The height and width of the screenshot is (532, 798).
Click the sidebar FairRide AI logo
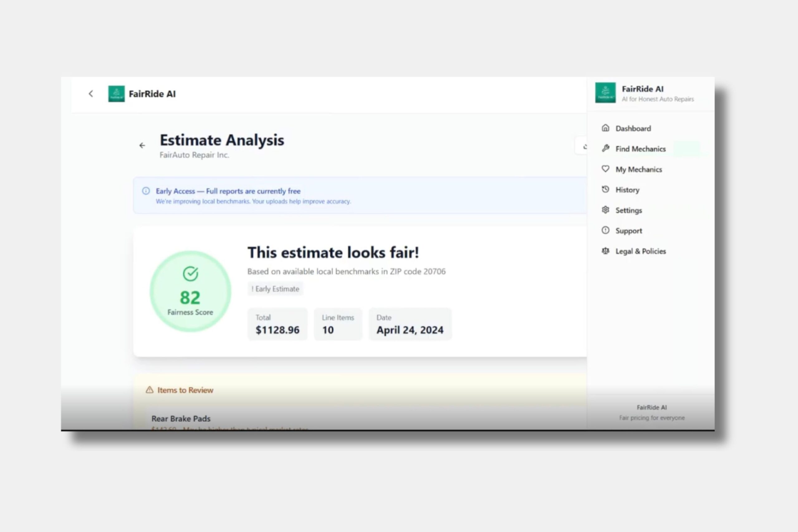(605, 93)
